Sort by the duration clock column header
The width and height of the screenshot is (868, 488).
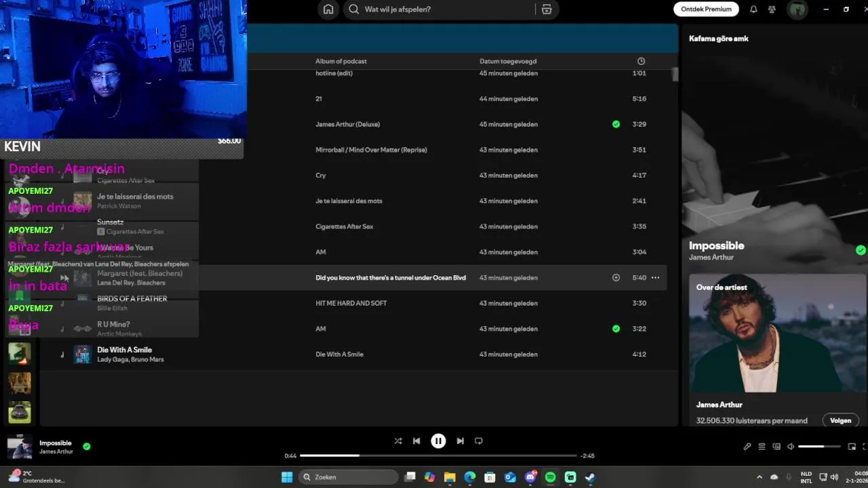[641, 61]
